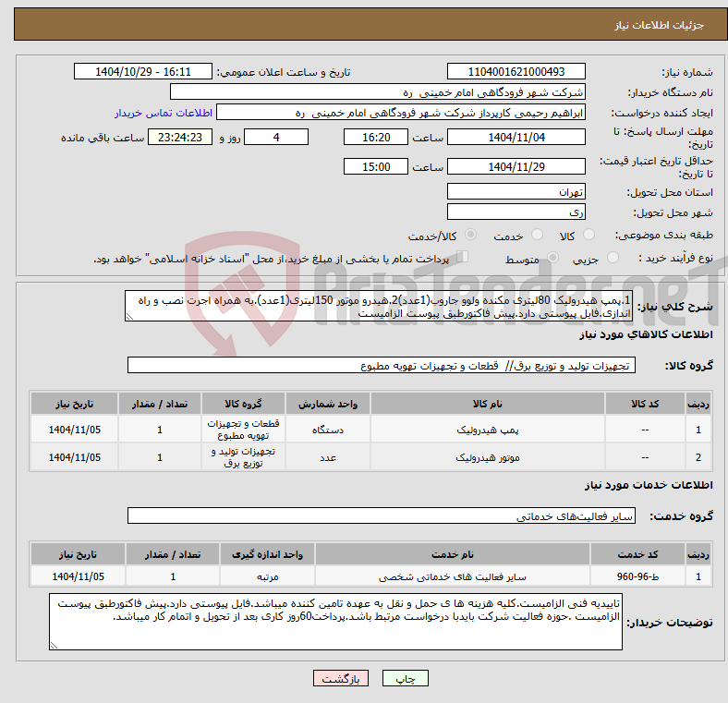Click the پمپ هیدرولیک item cell
Screen dimensions: 728x703
(x=488, y=430)
